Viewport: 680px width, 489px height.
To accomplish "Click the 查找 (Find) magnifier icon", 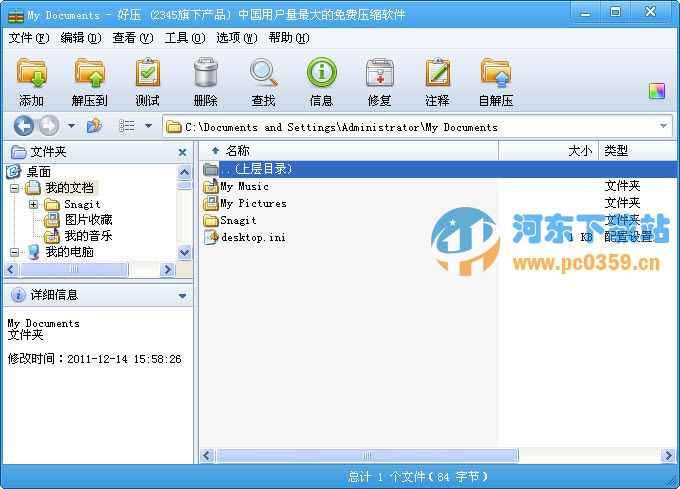I will (x=263, y=72).
